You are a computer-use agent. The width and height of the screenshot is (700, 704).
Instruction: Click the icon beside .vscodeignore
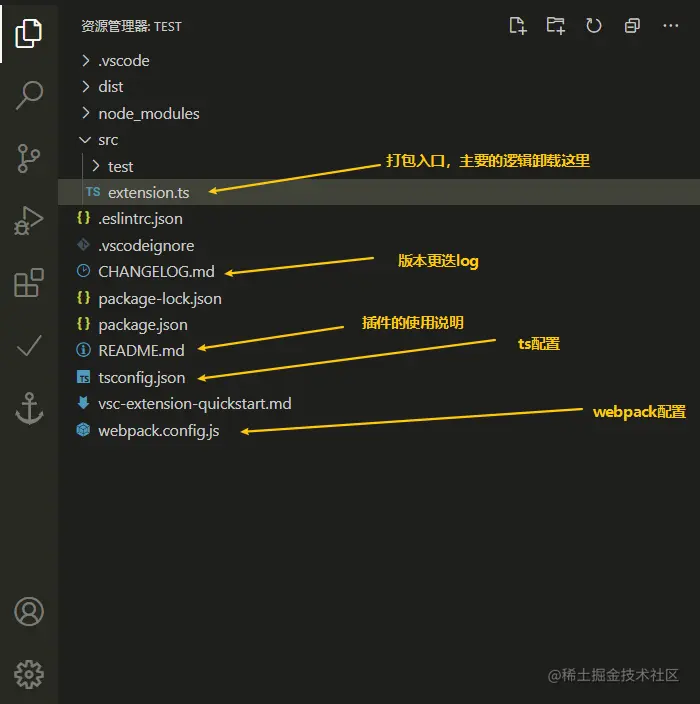[84, 245]
